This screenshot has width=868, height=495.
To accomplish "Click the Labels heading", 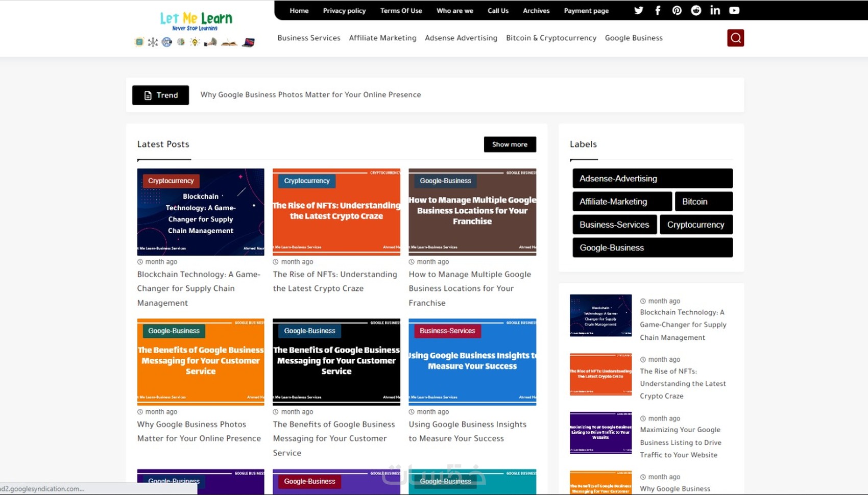I will [x=583, y=144].
